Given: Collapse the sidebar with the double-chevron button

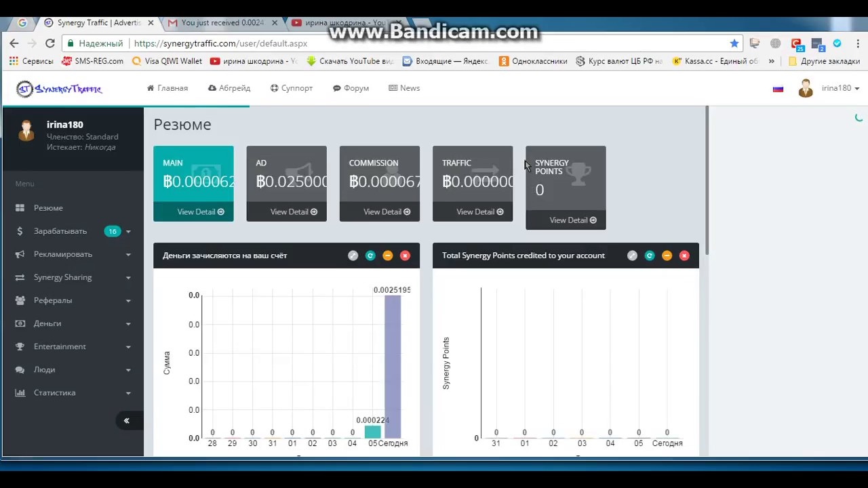Looking at the screenshot, I should [126, 421].
